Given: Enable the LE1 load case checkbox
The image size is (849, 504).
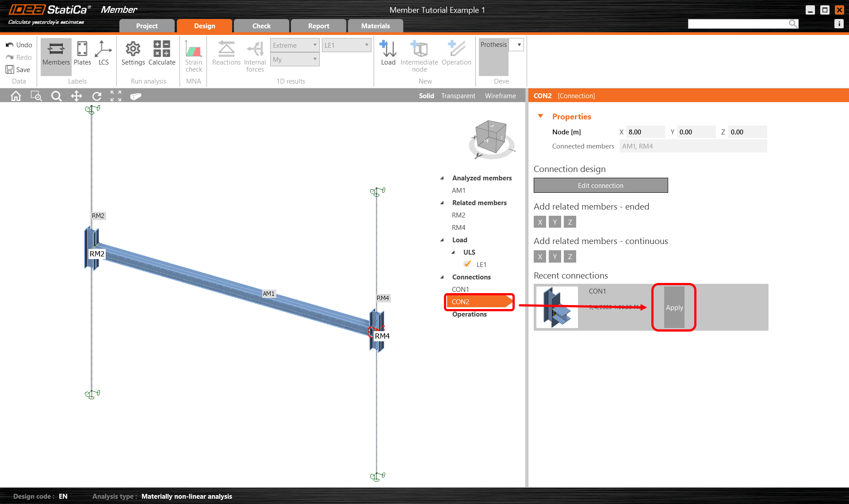Looking at the screenshot, I should (467, 264).
